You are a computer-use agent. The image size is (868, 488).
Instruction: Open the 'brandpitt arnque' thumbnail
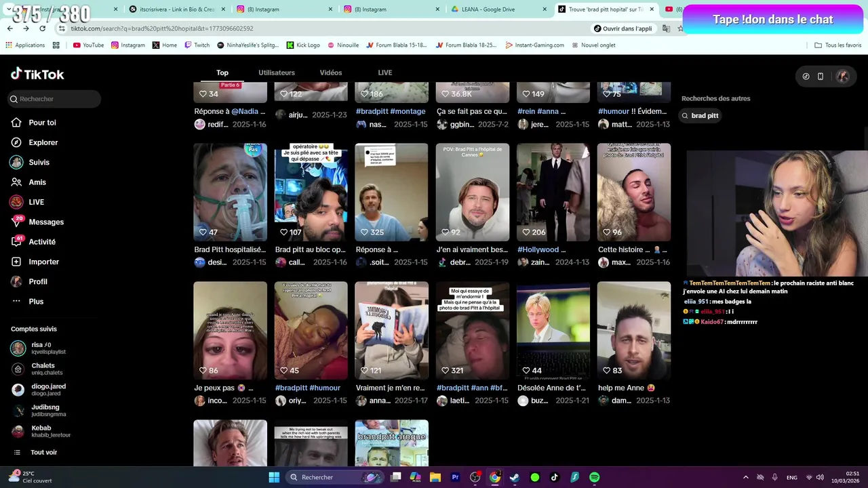(391, 443)
